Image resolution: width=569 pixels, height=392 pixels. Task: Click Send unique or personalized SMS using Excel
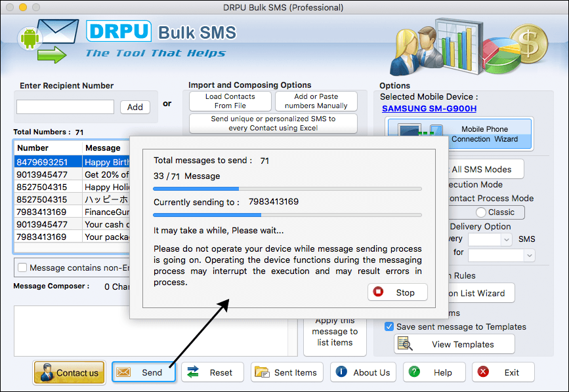tap(273, 123)
